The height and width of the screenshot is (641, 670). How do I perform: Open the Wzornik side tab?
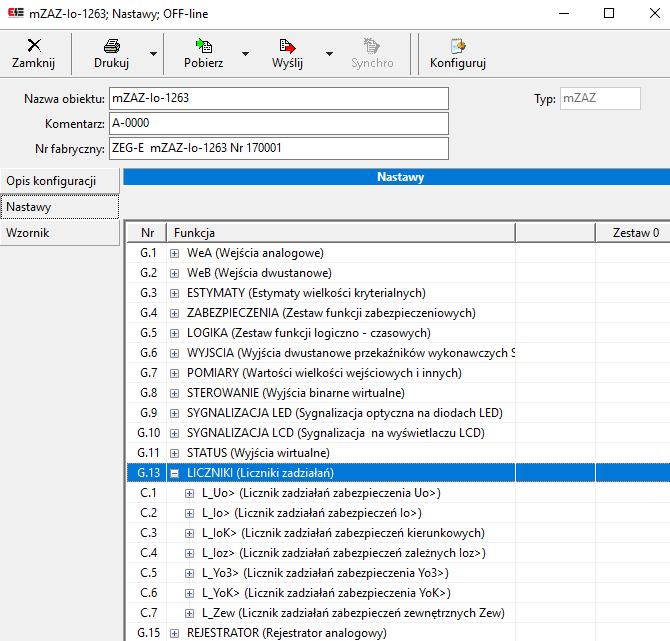click(x=59, y=233)
